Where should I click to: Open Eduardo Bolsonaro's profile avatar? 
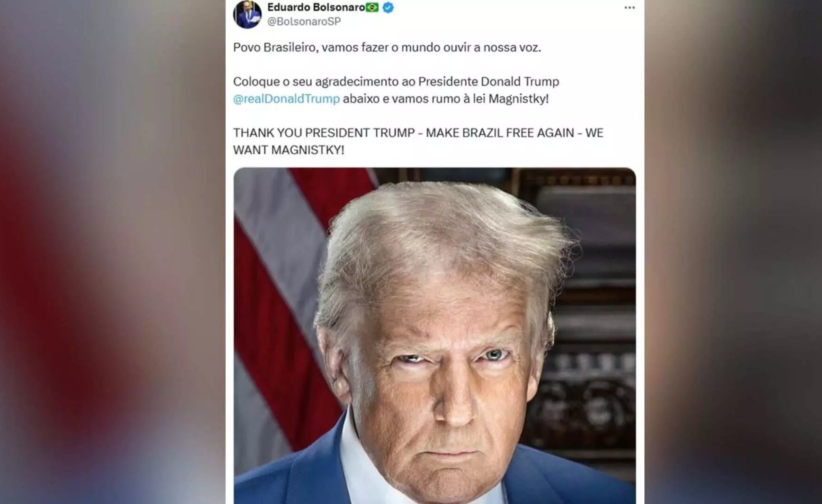pyautogui.click(x=247, y=14)
